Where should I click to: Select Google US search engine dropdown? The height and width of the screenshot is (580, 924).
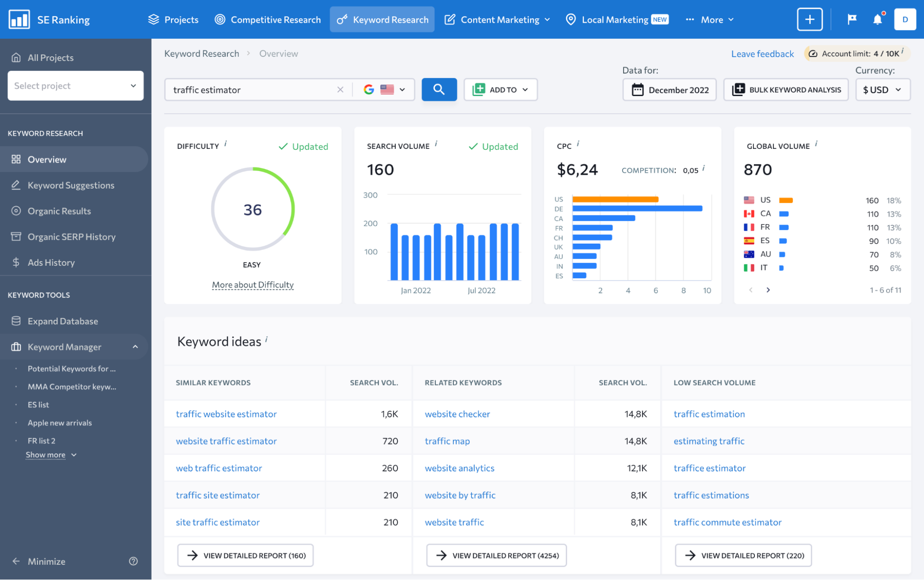point(386,89)
